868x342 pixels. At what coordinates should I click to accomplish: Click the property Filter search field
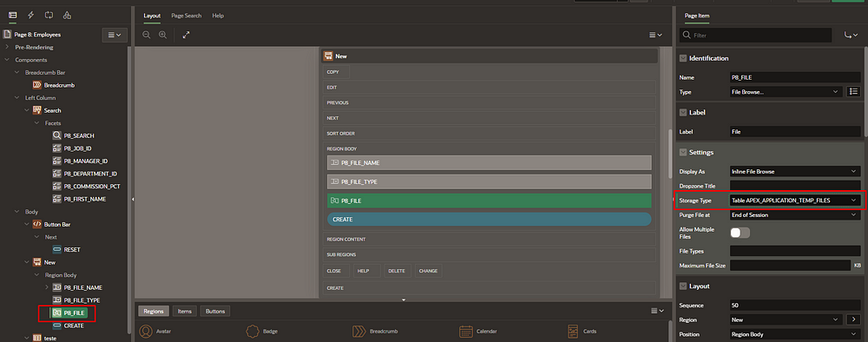coord(756,35)
